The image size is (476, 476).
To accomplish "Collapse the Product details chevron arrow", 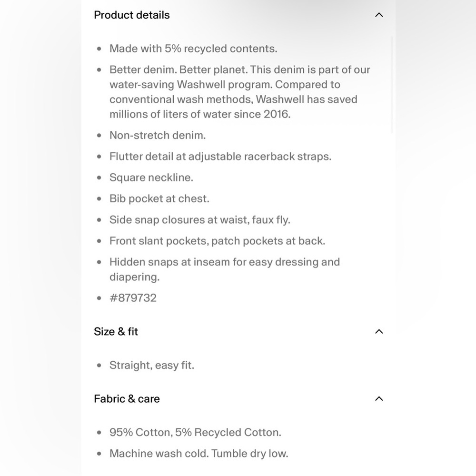I will tap(379, 15).
